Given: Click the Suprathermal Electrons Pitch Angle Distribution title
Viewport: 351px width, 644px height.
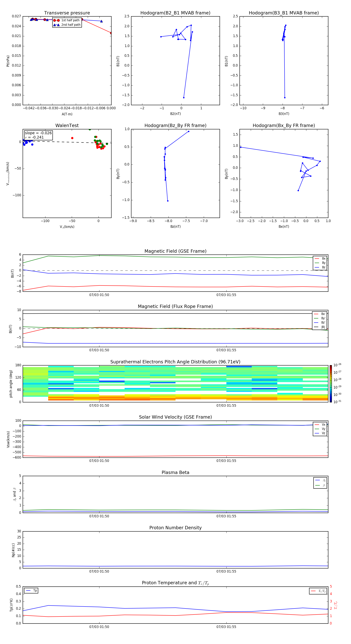Looking at the screenshot, I should pos(175,362).
